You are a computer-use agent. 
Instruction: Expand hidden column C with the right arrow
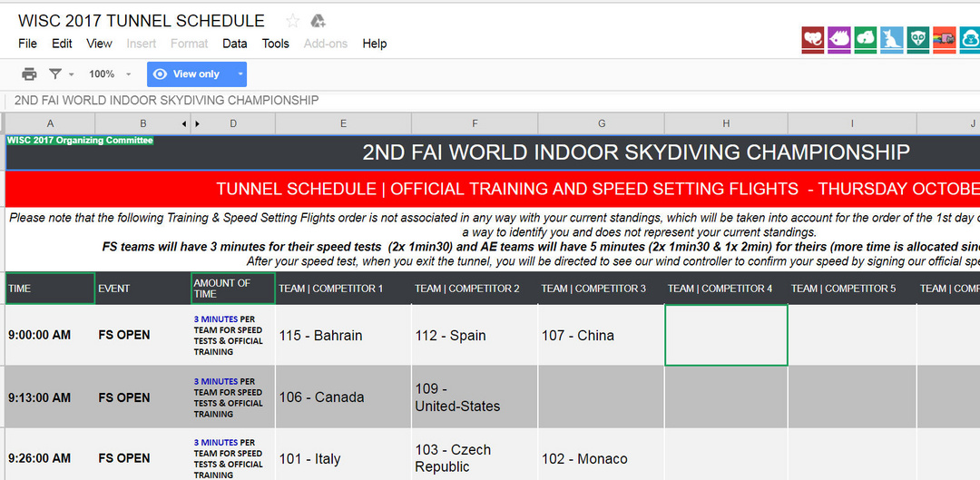[197, 123]
